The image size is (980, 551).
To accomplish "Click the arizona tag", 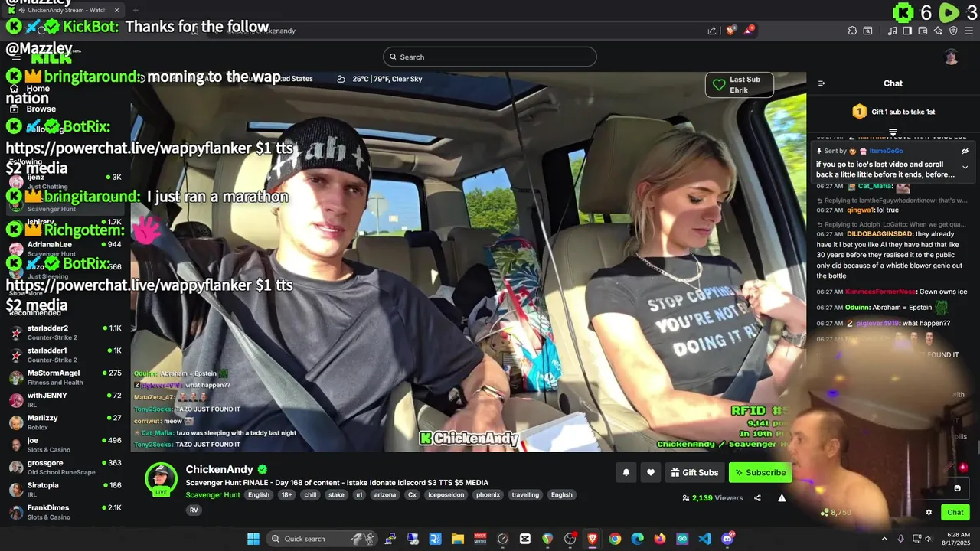I will point(385,495).
